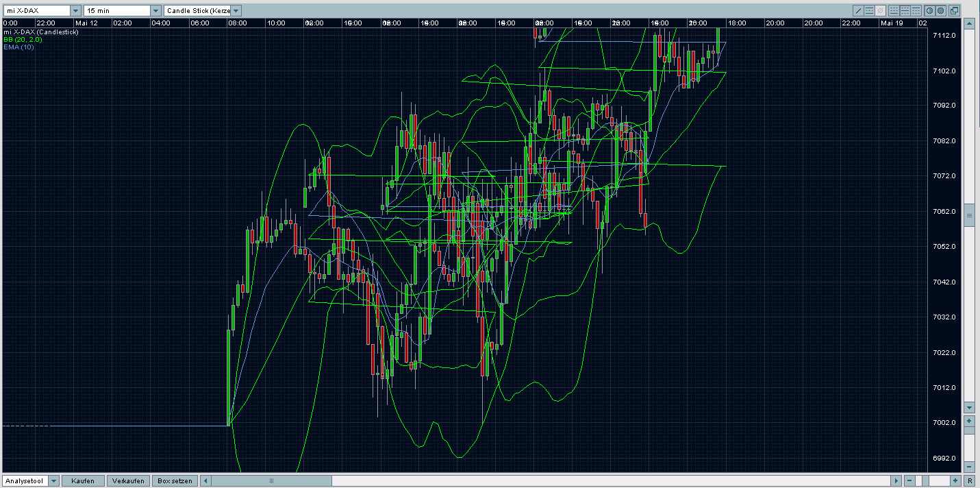
Task: Choose the line style with middle solid line
Action: 905,10
